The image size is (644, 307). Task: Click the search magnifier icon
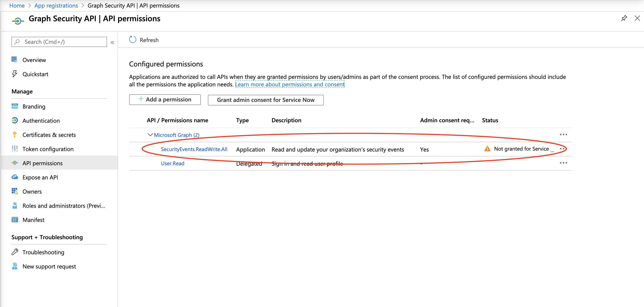[17, 42]
